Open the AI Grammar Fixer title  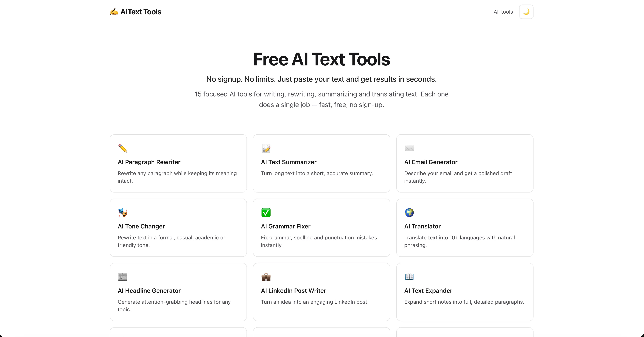point(286,226)
